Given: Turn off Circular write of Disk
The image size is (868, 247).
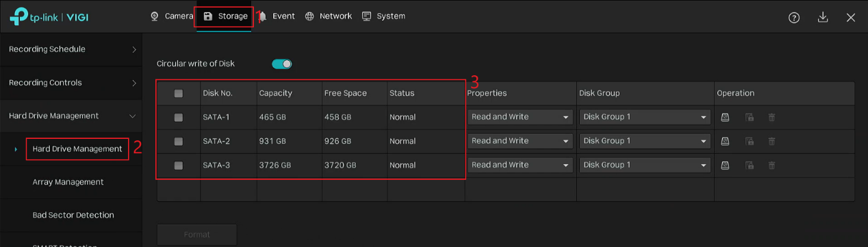Looking at the screenshot, I should tap(282, 64).
